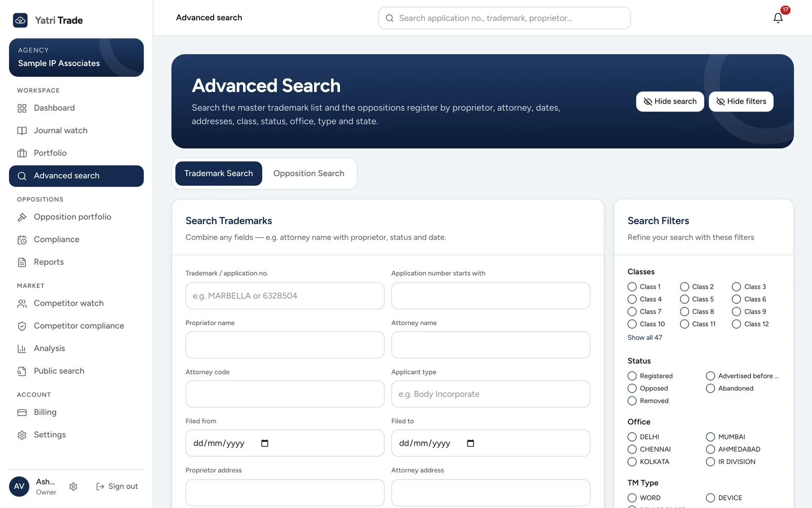Click the Yatri Trade logo icon

click(x=20, y=20)
